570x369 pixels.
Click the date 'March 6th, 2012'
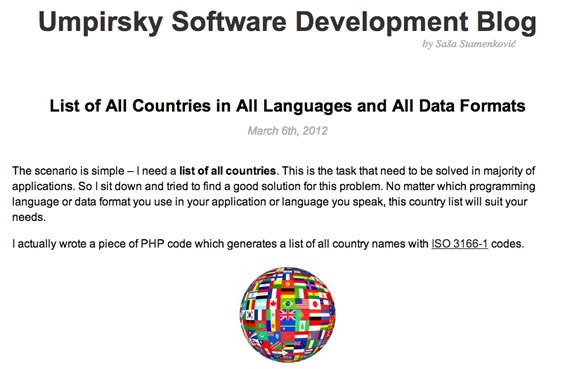[288, 131]
